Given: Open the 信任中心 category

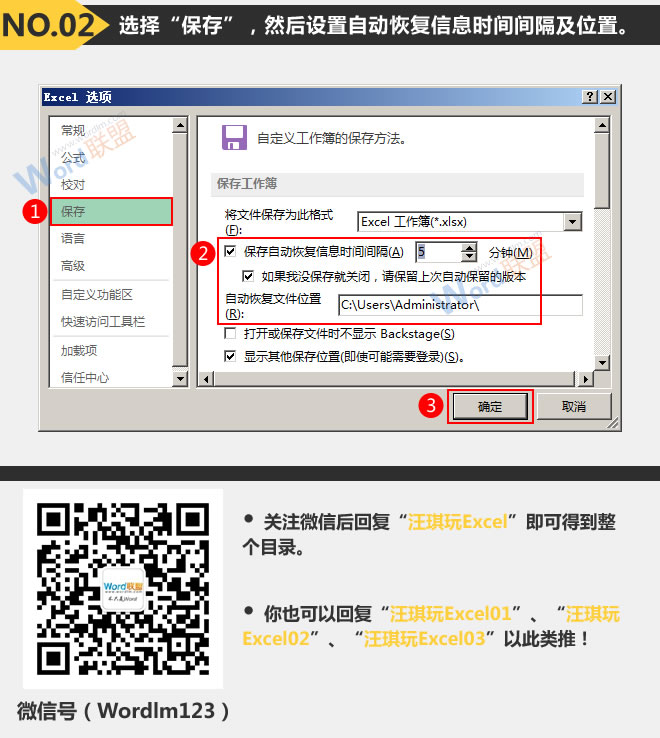Looking at the screenshot, I should coord(85,377).
